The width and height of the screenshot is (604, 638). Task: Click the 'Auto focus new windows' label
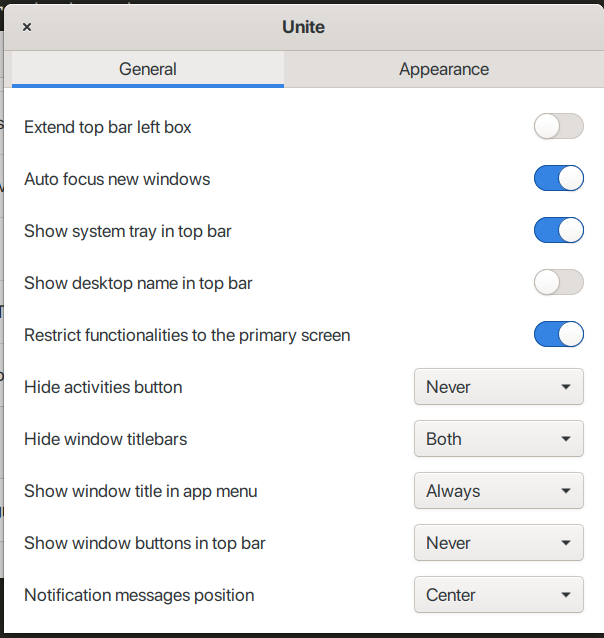tap(117, 179)
